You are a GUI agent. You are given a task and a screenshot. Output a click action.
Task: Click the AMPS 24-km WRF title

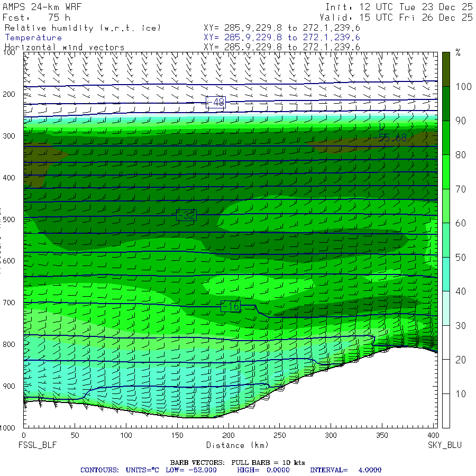(x=42, y=7)
